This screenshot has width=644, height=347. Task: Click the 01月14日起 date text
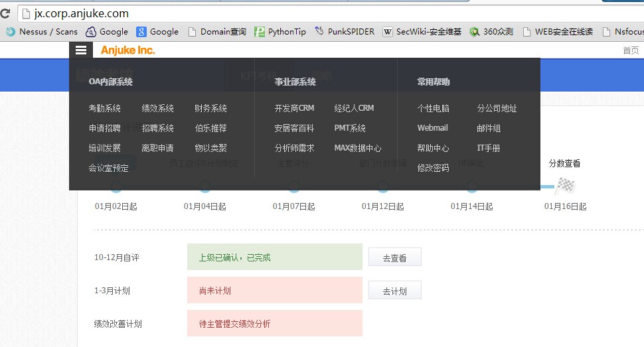point(471,206)
